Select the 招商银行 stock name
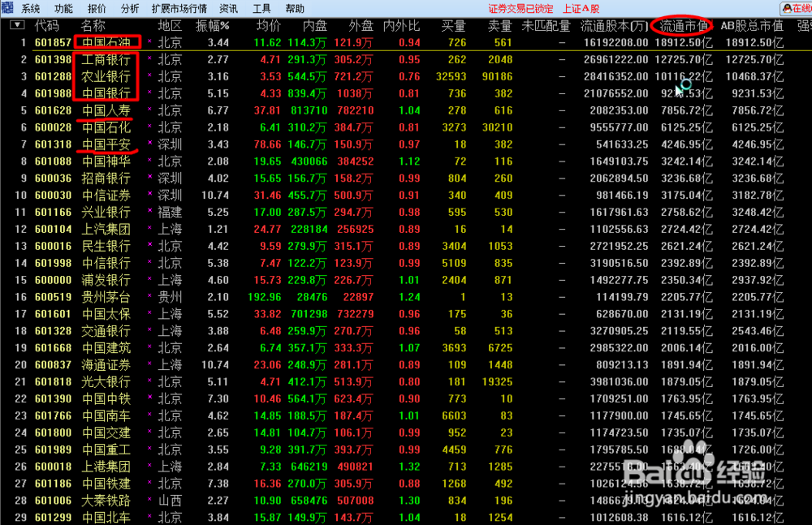Viewport: 812px width, 525px height. pyautogui.click(x=106, y=179)
